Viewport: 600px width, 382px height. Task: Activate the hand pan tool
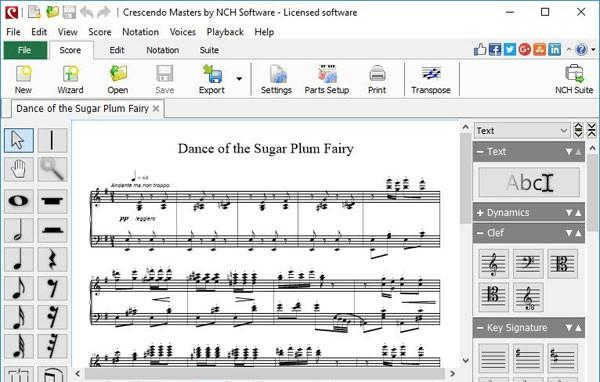tap(18, 169)
